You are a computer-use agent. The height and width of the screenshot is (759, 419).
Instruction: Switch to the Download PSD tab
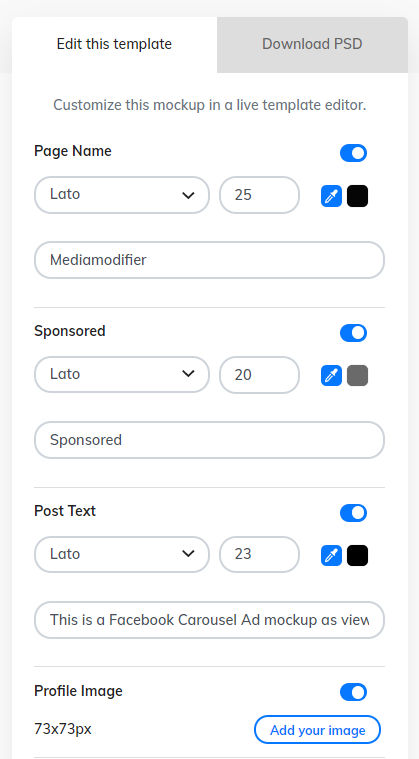coord(313,45)
